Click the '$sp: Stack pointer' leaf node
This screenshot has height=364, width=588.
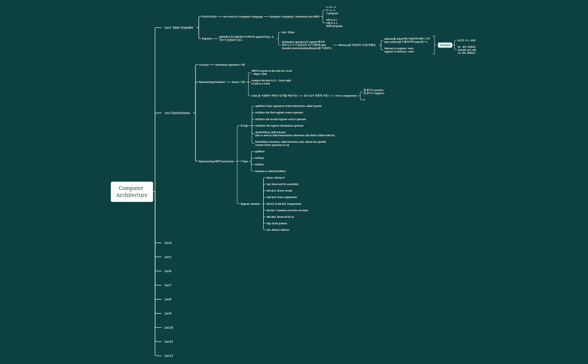[x=277, y=223]
